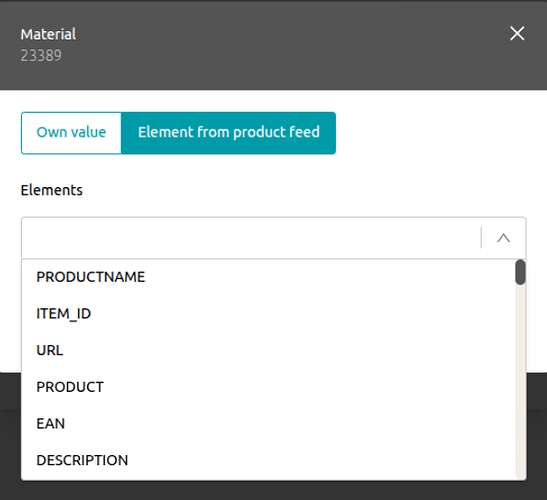Pick the URL element option

268,350
